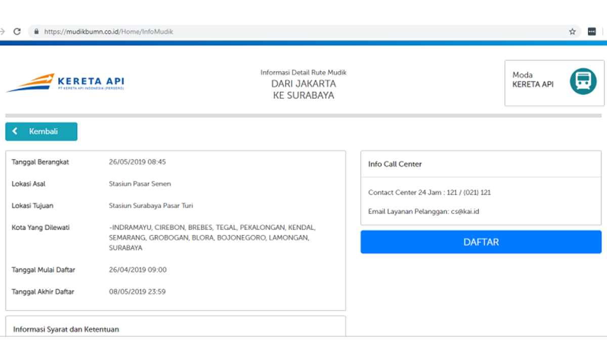Click the DARI JAKARTA KE SURABAYA route title
607x364 pixels.
coord(303,89)
